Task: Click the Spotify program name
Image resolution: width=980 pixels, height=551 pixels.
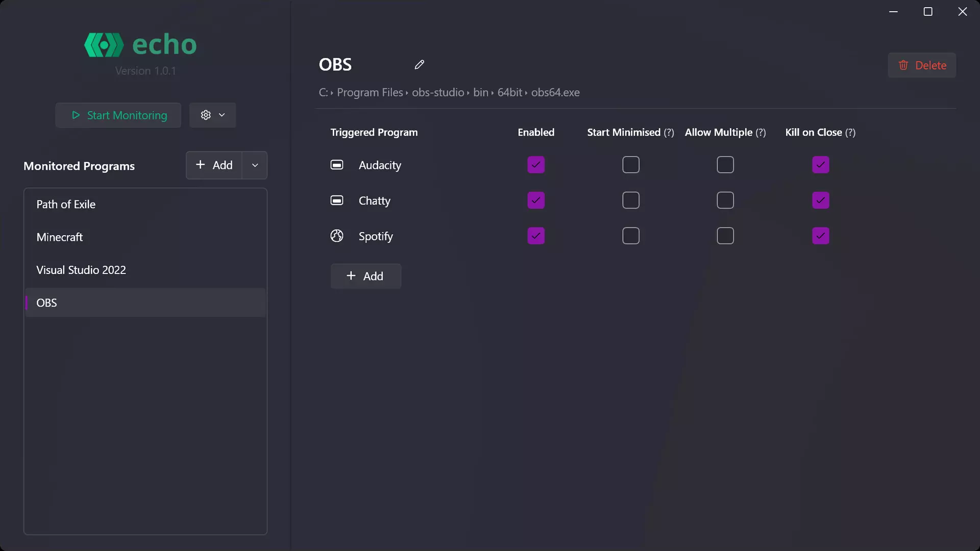Action: point(376,236)
